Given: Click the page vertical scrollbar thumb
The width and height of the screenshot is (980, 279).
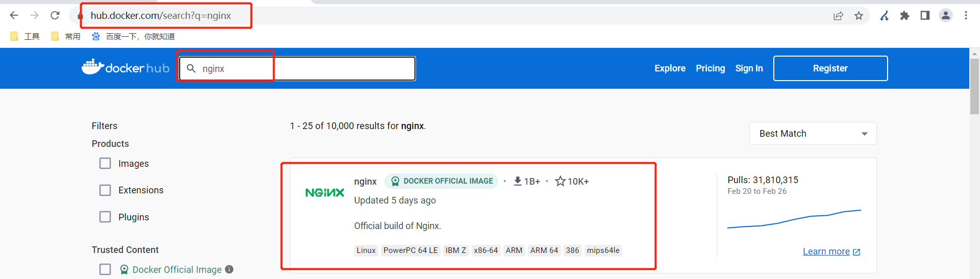Looking at the screenshot, I should tap(974, 87).
